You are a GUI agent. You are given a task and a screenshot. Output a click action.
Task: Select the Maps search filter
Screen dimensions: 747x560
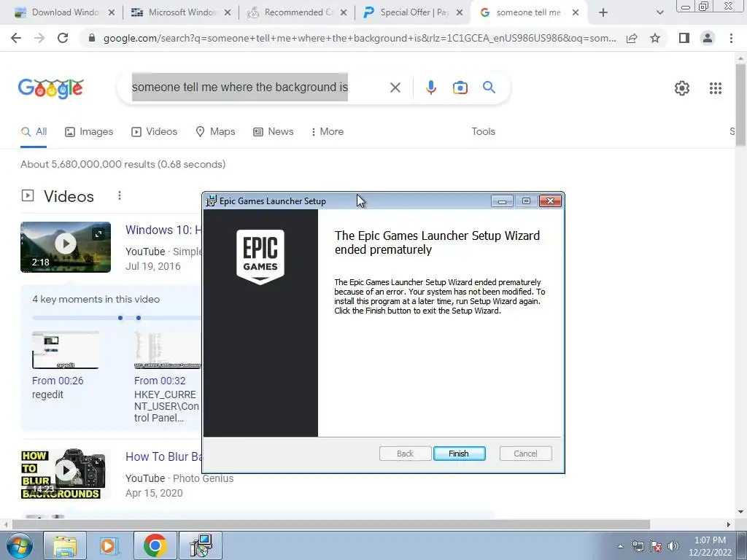click(215, 131)
